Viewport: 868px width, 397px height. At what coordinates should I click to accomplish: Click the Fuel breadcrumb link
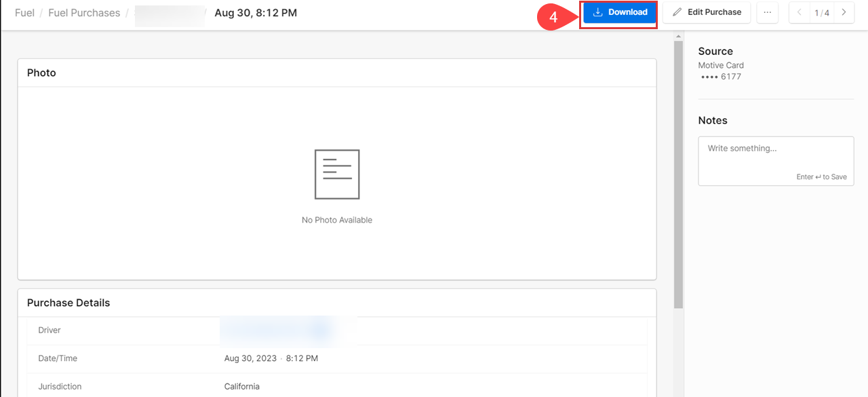pyautogui.click(x=24, y=13)
